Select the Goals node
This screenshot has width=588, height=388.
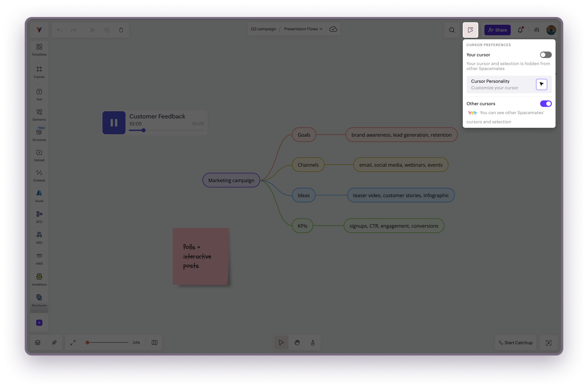coord(304,135)
